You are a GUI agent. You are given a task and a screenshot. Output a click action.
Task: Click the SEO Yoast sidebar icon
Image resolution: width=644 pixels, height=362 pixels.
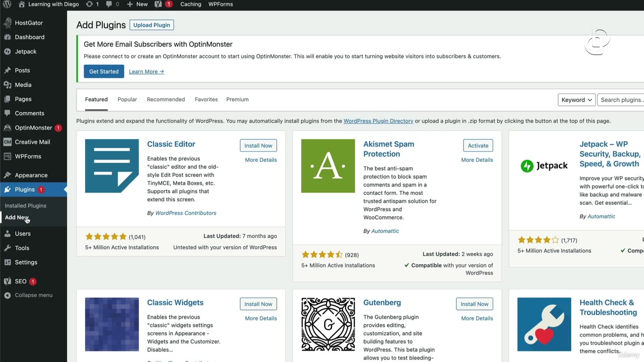tap(8, 282)
